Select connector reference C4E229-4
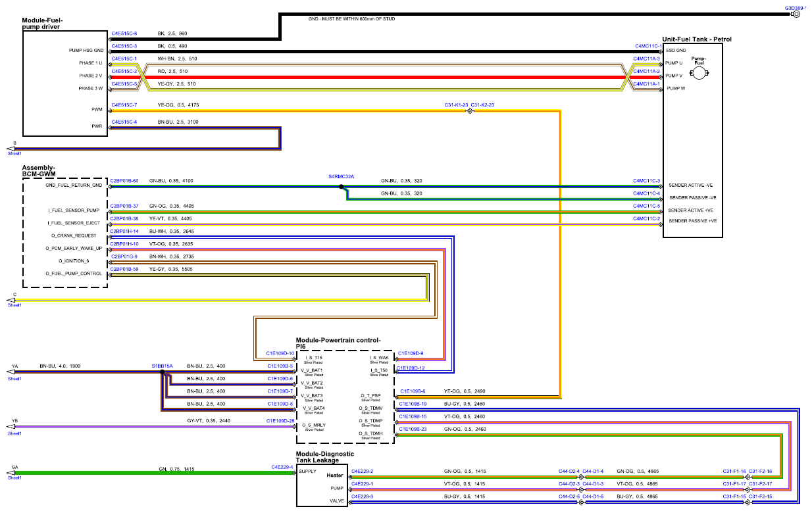812x513 pixels. pos(282,467)
